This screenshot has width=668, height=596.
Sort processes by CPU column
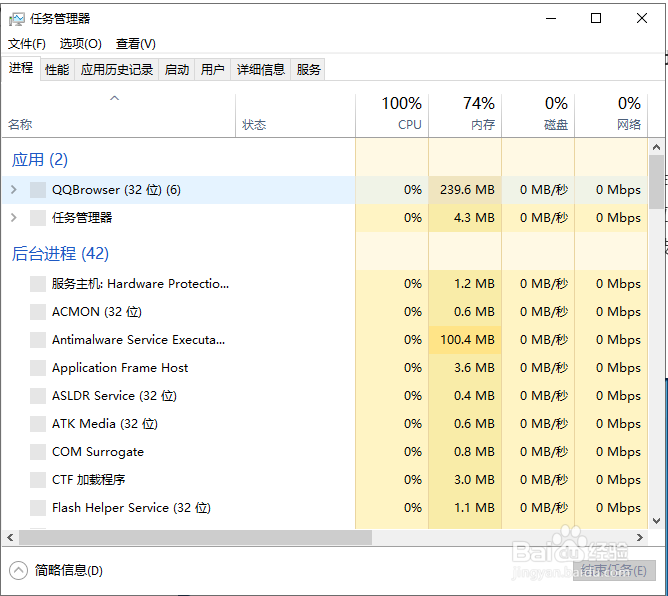402,115
